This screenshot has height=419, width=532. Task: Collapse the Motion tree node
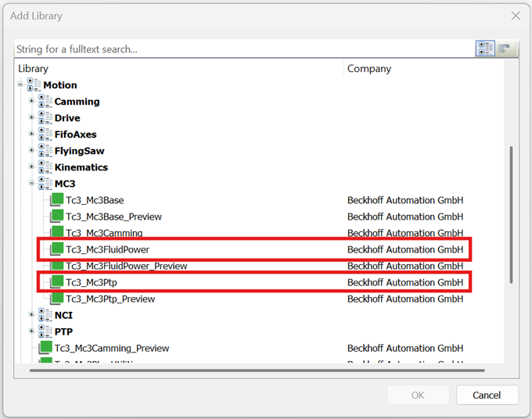(x=20, y=84)
